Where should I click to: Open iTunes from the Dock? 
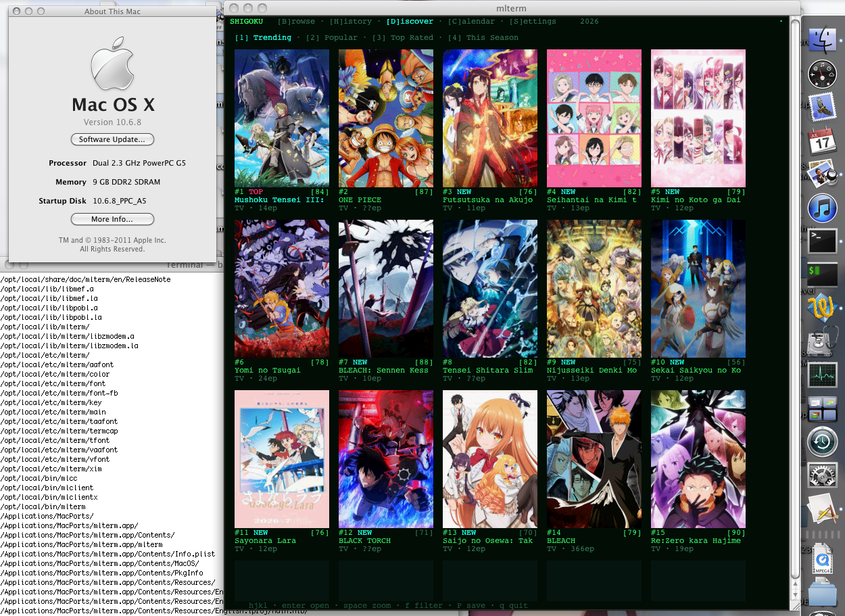tap(823, 208)
